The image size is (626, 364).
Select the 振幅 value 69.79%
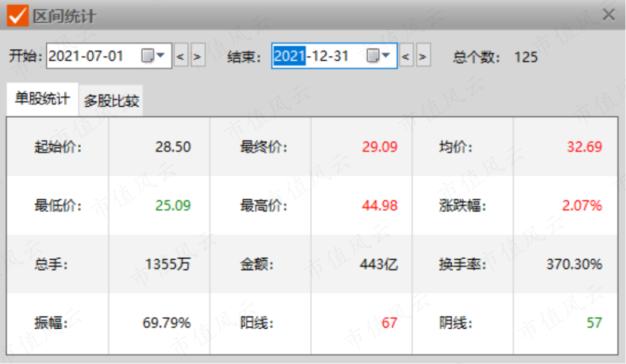click(x=166, y=322)
